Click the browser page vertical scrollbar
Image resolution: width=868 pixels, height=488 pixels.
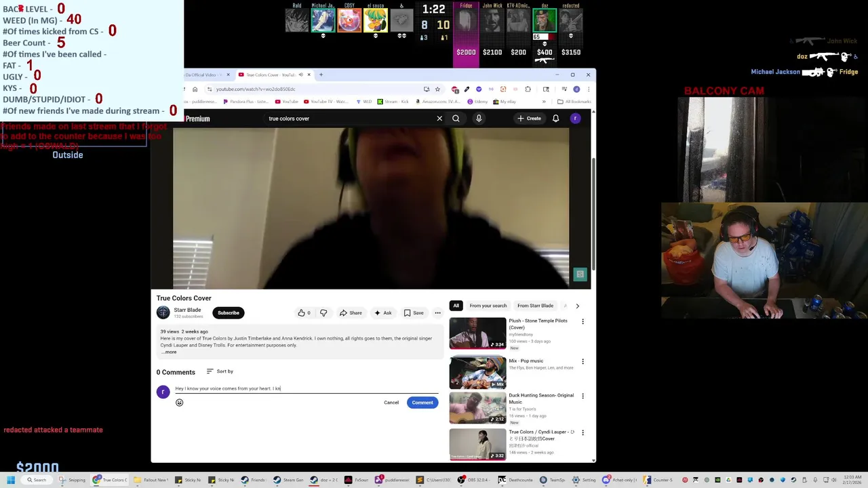click(x=594, y=213)
